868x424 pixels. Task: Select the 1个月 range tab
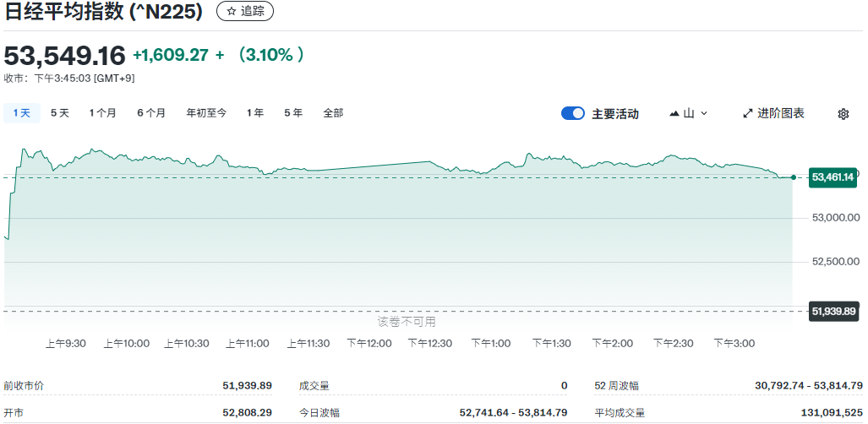point(103,113)
